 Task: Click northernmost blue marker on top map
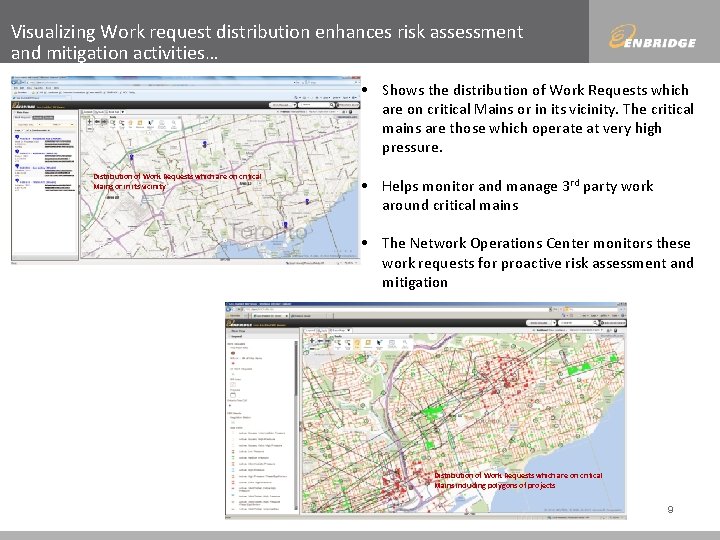(205, 144)
